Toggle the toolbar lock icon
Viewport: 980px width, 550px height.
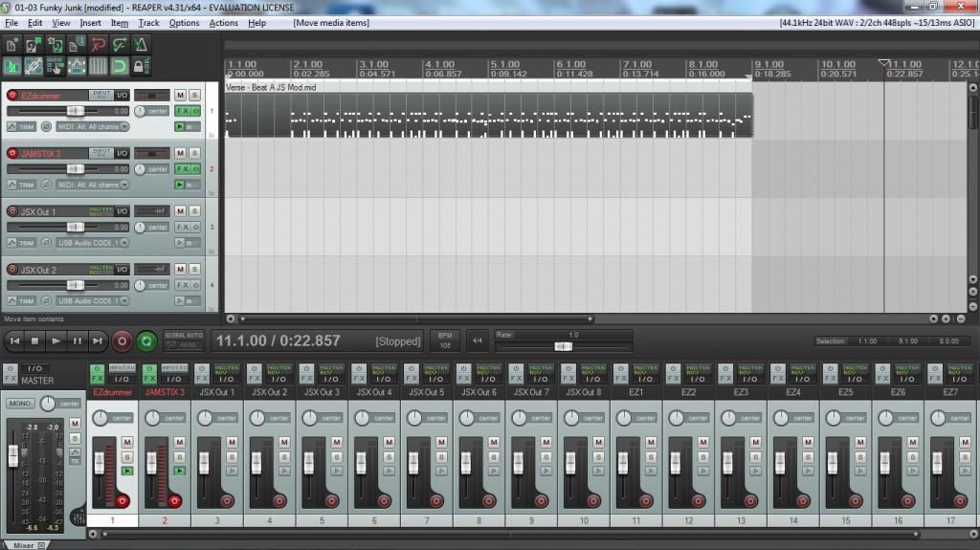point(141,66)
